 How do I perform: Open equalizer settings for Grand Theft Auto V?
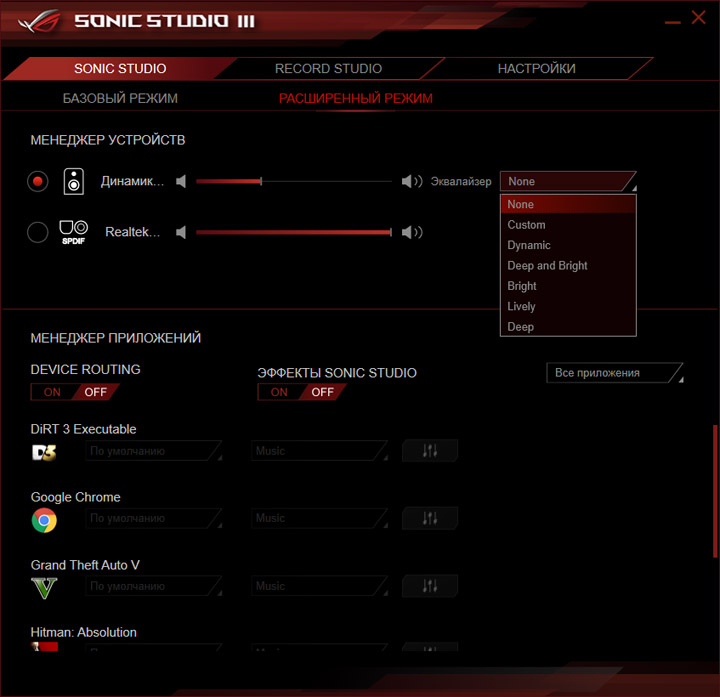click(430, 585)
